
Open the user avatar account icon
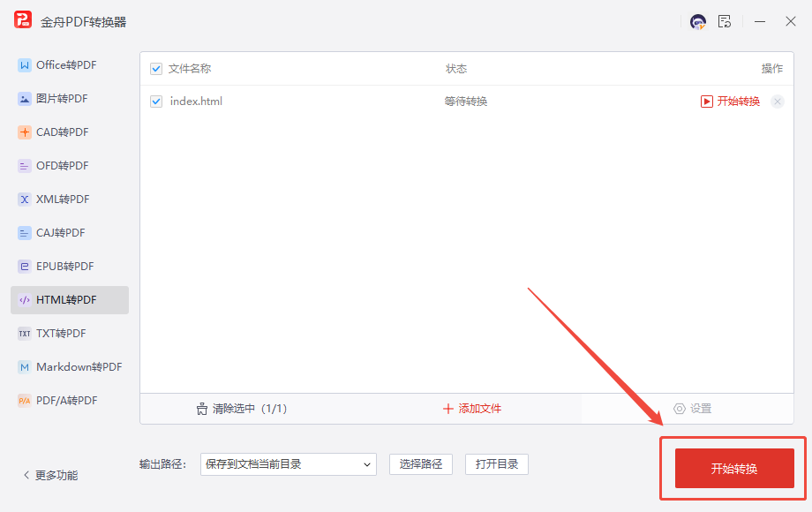[698, 22]
